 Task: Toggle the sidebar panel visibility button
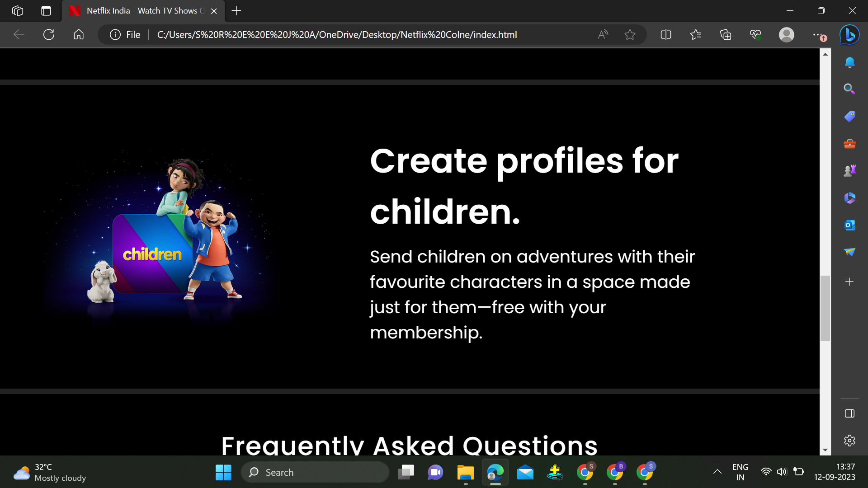(x=849, y=413)
